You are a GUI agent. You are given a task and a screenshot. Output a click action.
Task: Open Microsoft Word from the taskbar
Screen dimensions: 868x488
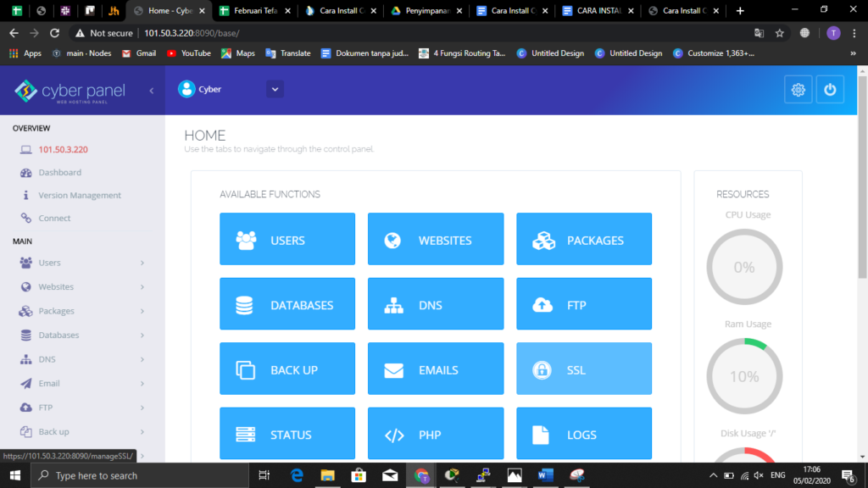pyautogui.click(x=545, y=475)
